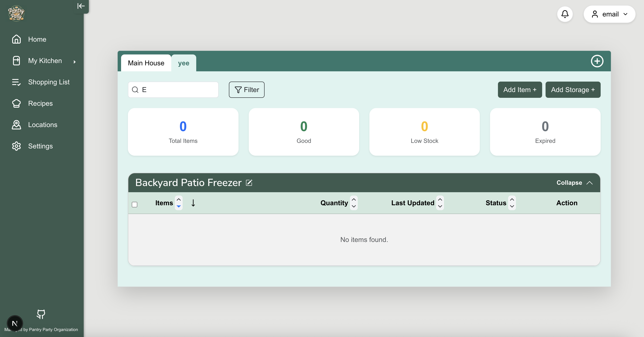Image resolution: width=644 pixels, height=337 pixels.
Task: Click the Home house icon
Action: coord(16,39)
